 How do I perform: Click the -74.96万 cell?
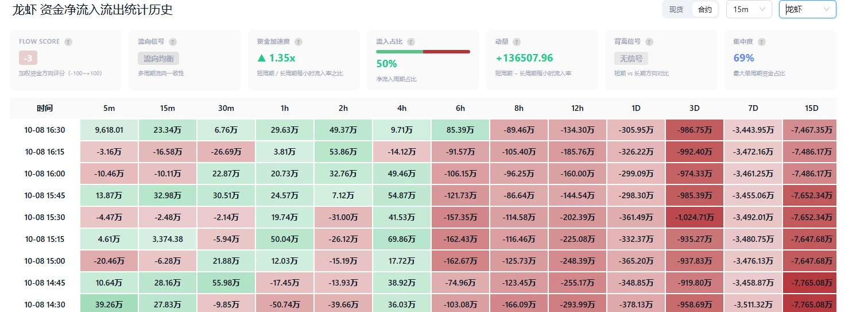[460, 283]
